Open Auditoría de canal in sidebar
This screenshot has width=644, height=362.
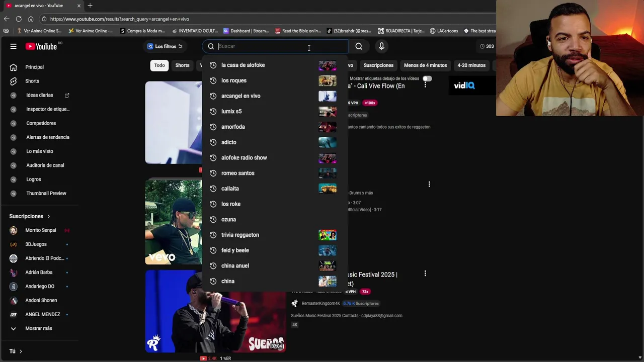tap(45, 165)
